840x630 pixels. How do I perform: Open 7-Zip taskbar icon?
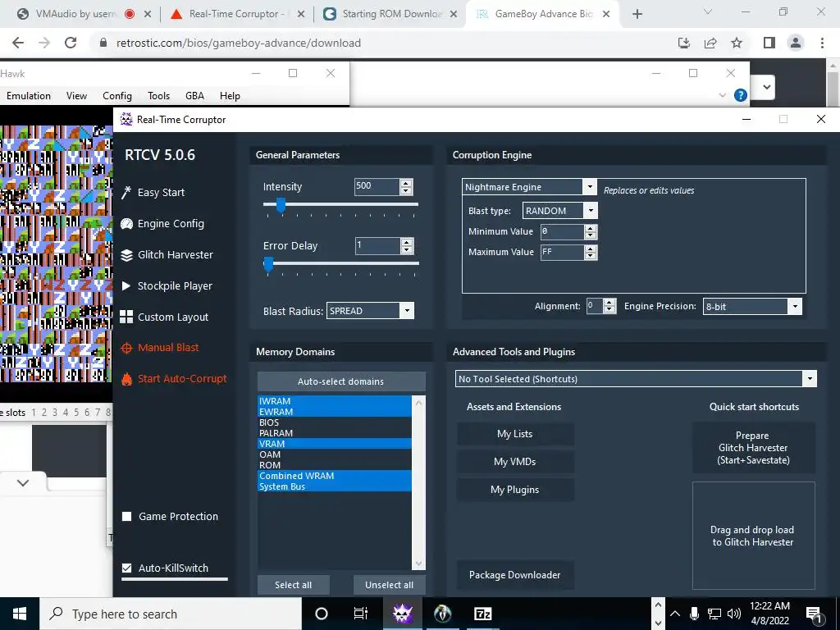pos(482,614)
